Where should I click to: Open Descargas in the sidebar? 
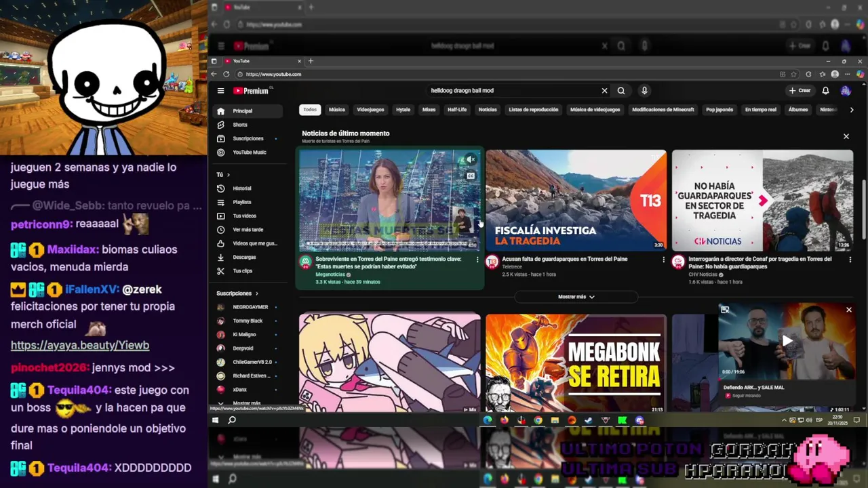(x=247, y=258)
